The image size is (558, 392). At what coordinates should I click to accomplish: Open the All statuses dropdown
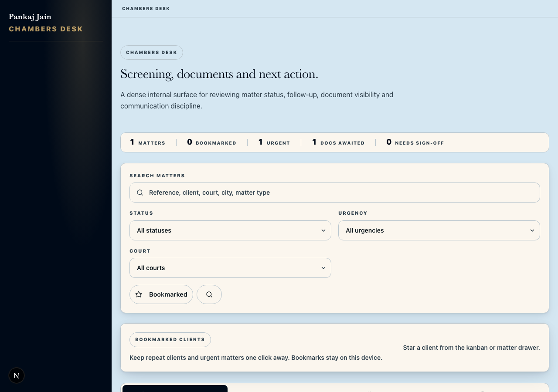click(230, 230)
